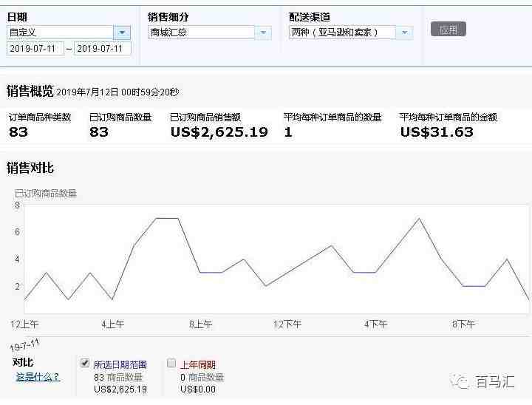
Task: Select the 两种（亚马逊和卖家）channel combo box
Action: pos(351,33)
